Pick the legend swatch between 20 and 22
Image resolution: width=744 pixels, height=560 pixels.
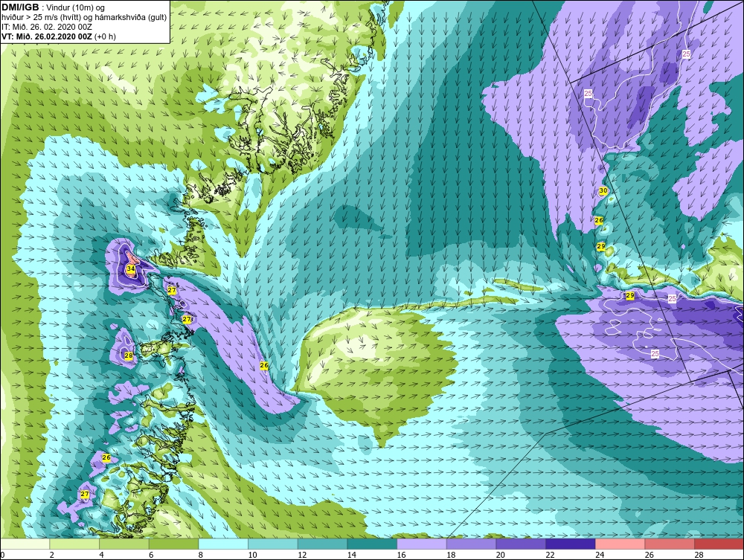tap(521, 544)
